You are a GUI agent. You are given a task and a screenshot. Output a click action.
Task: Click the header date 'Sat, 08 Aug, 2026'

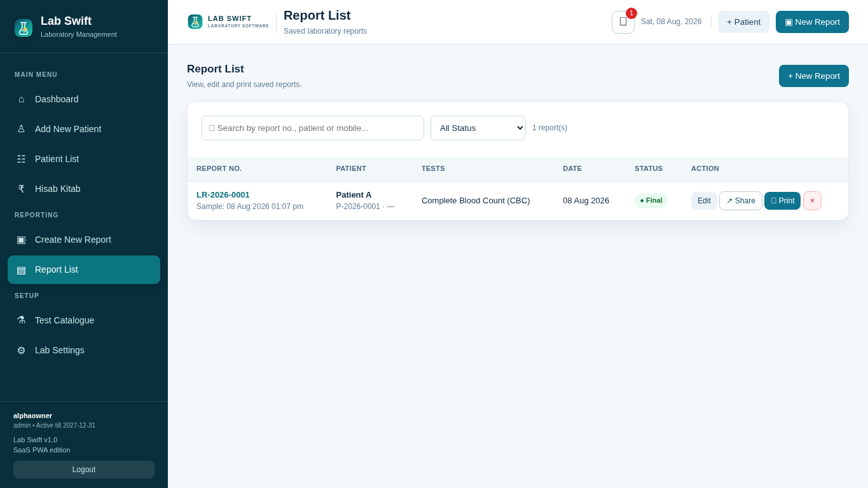(671, 22)
